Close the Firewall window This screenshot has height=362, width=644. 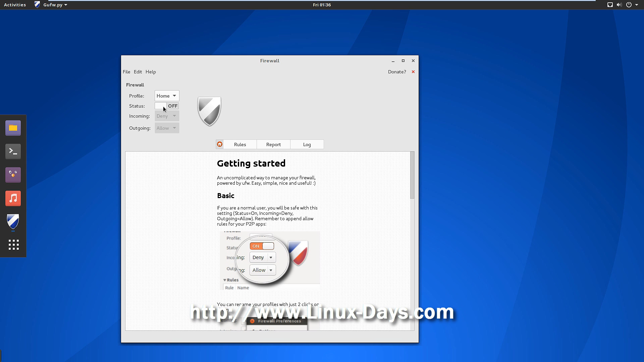click(x=413, y=61)
